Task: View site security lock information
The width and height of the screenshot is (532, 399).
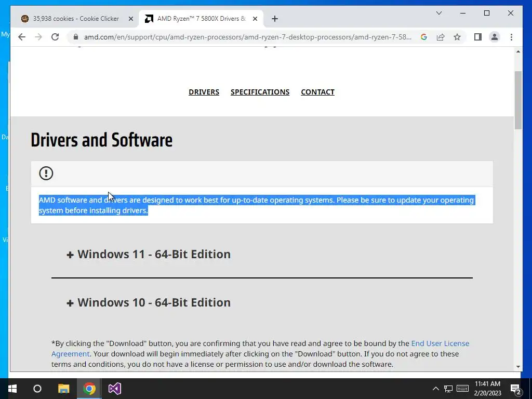Action: tap(76, 37)
